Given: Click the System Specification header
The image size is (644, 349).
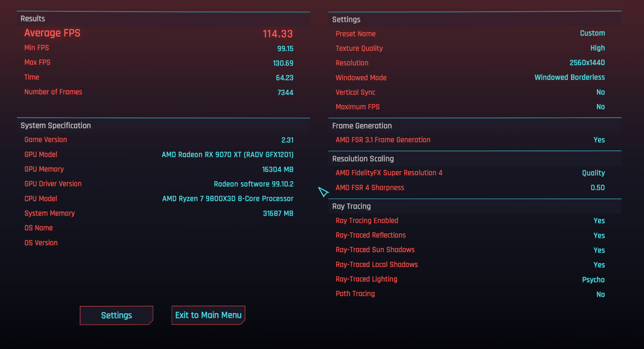Looking at the screenshot, I should [x=56, y=125].
